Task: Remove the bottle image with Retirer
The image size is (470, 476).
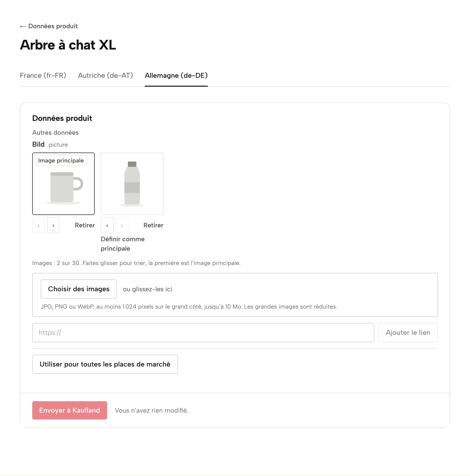Action: [x=153, y=225]
